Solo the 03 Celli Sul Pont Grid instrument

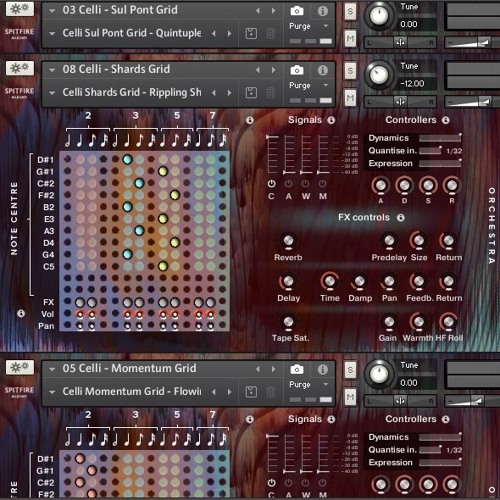pyautogui.click(x=350, y=11)
